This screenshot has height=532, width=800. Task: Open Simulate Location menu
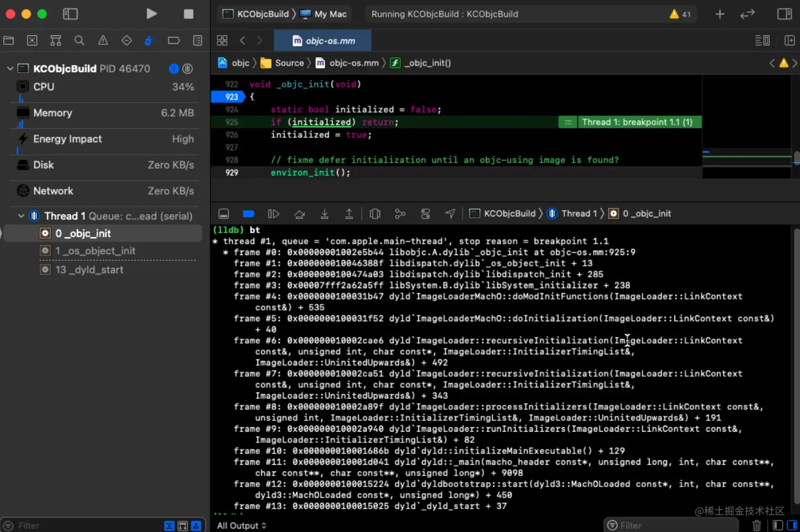click(450, 214)
